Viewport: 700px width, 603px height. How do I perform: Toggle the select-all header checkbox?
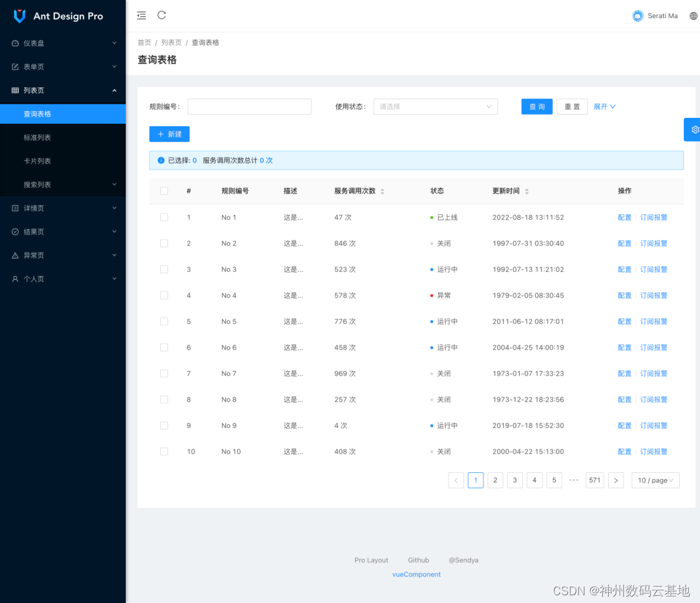tap(164, 191)
